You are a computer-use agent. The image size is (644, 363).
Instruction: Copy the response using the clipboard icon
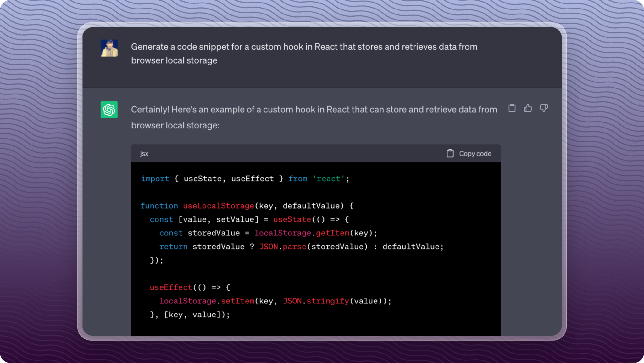(512, 108)
